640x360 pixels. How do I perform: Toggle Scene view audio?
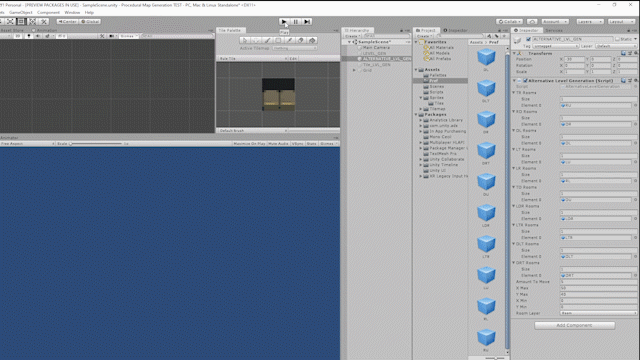(38, 36)
